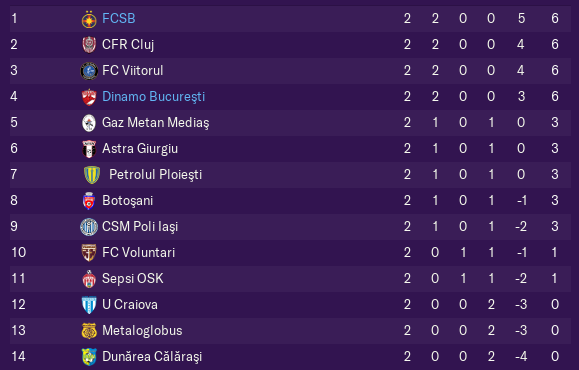
Task: Select the Dunărea Călărași badge icon
Action: point(89,357)
